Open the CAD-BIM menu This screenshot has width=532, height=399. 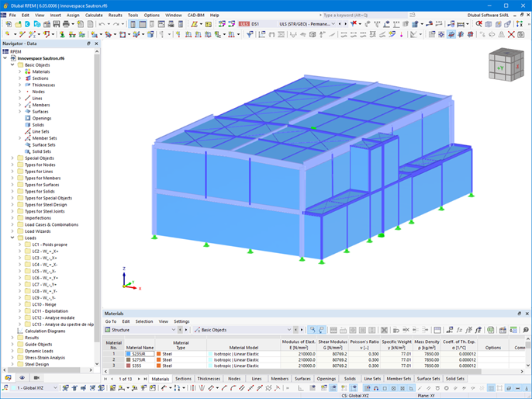195,16
